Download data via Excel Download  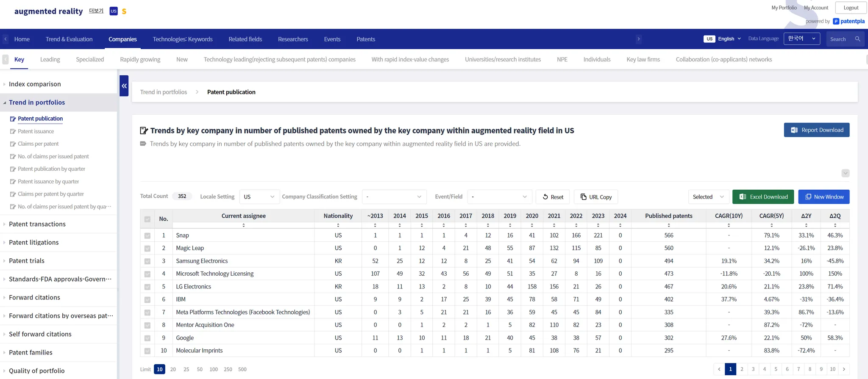762,197
